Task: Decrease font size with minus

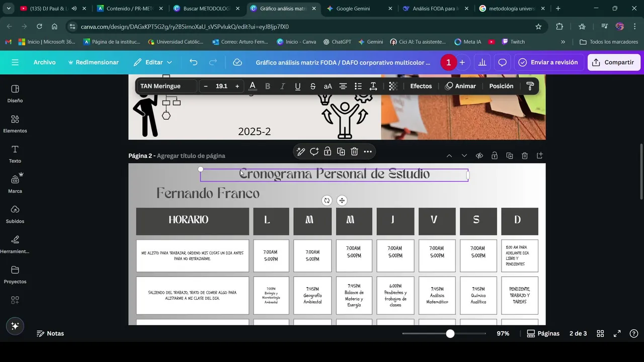Action: coord(206,86)
